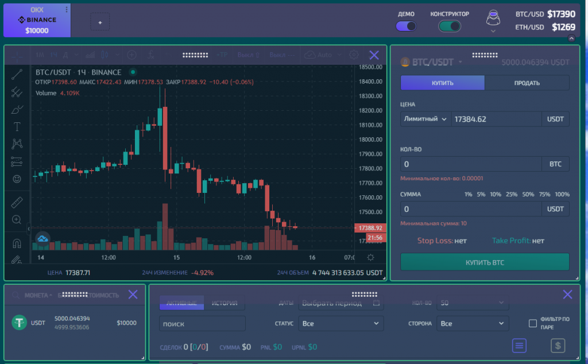Viewport: 588px width, 364px height.
Task: Click the КУПИТЬ BTC button
Action: [x=485, y=262]
